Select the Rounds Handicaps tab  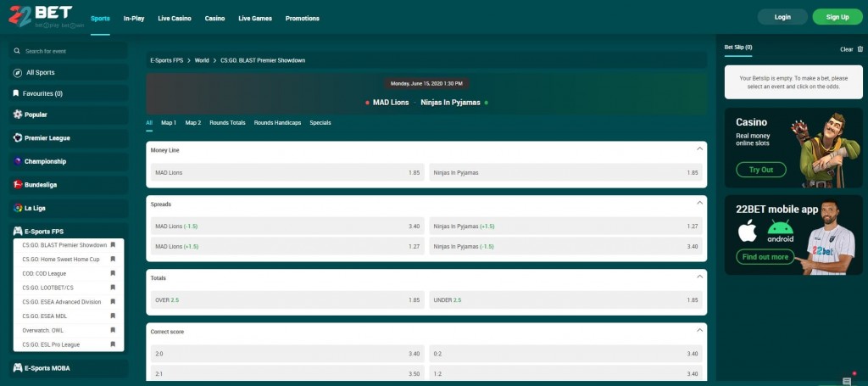click(x=277, y=123)
